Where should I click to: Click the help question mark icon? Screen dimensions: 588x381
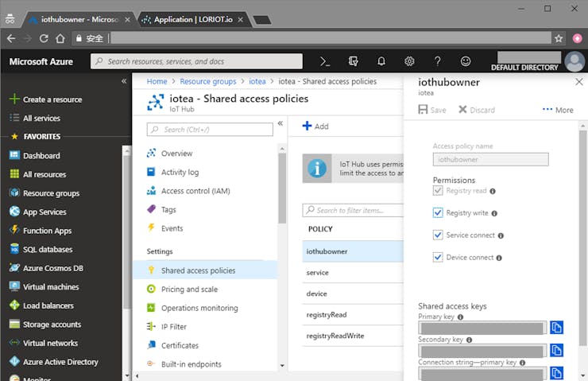click(437, 61)
